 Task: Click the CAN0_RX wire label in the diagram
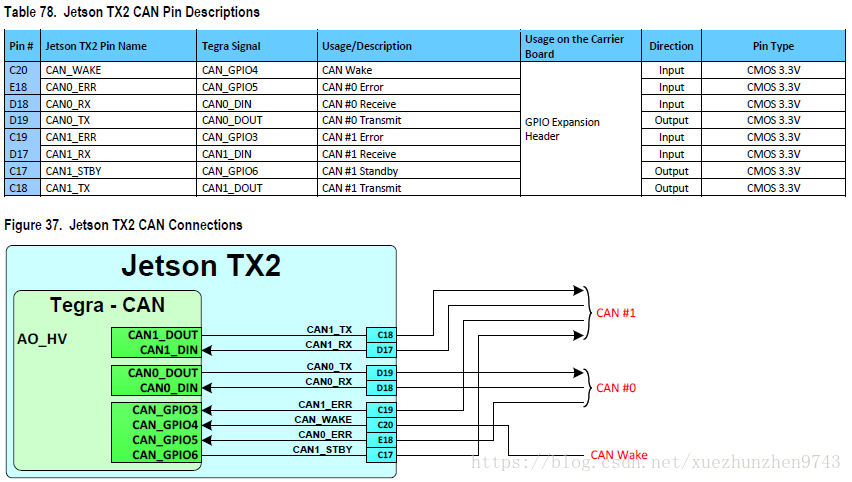coord(329,381)
